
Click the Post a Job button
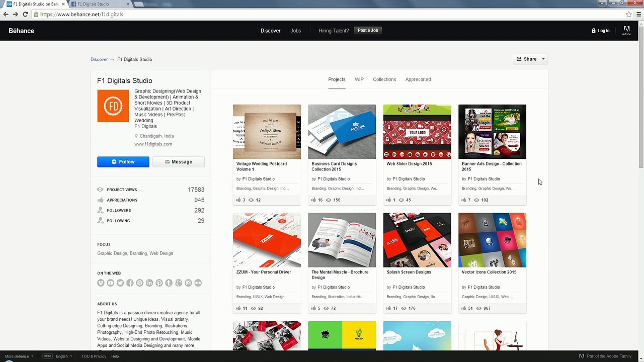pyautogui.click(x=368, y=30)
